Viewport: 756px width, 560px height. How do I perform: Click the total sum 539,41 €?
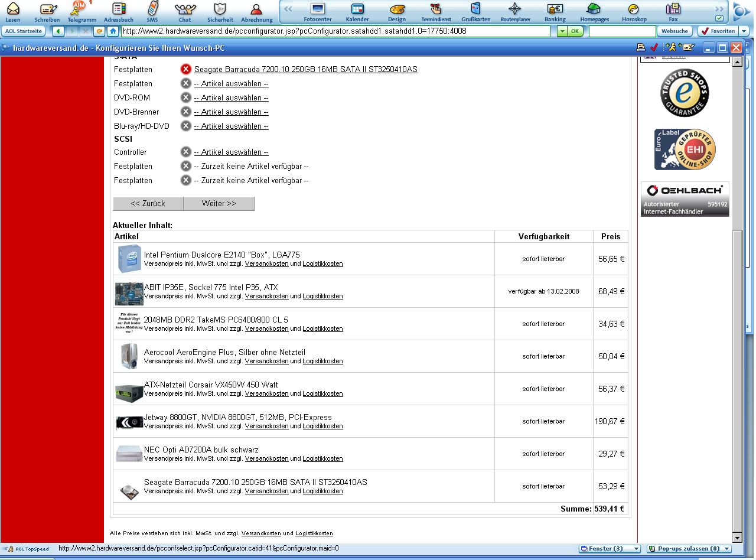(x=609, y=509)
